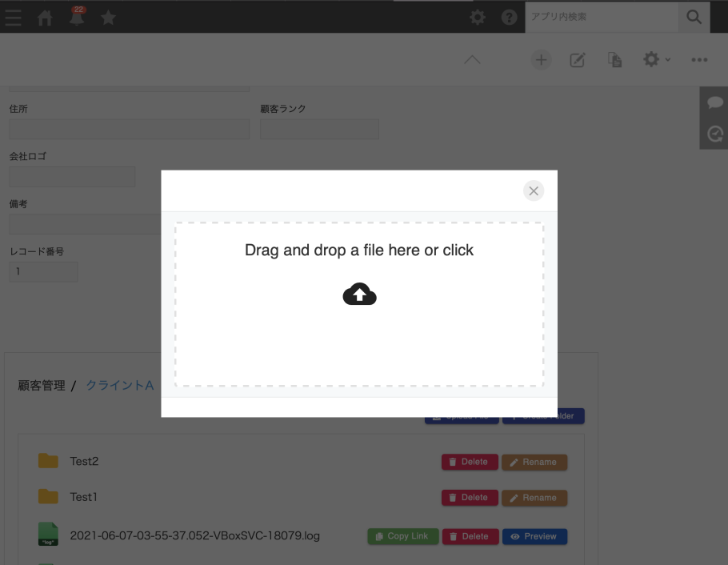Open the hamburger main menu
728x565 pixels.
[14, 18]
